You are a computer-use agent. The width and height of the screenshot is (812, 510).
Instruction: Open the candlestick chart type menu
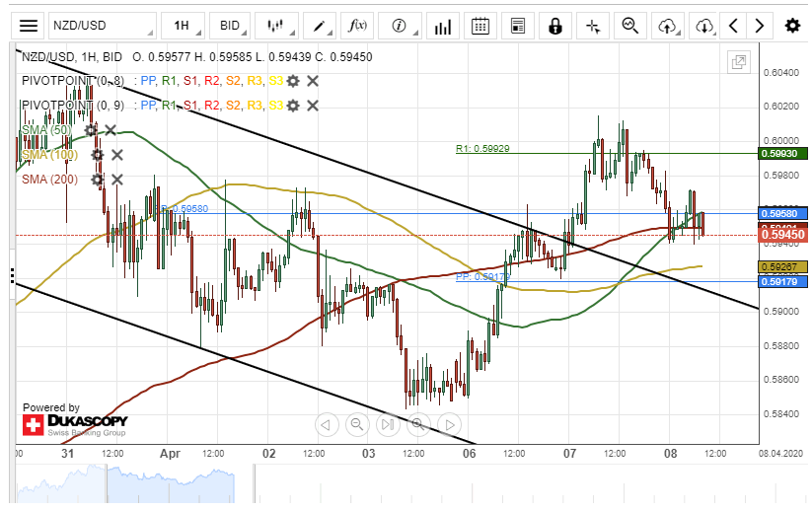tap(277, 26)
